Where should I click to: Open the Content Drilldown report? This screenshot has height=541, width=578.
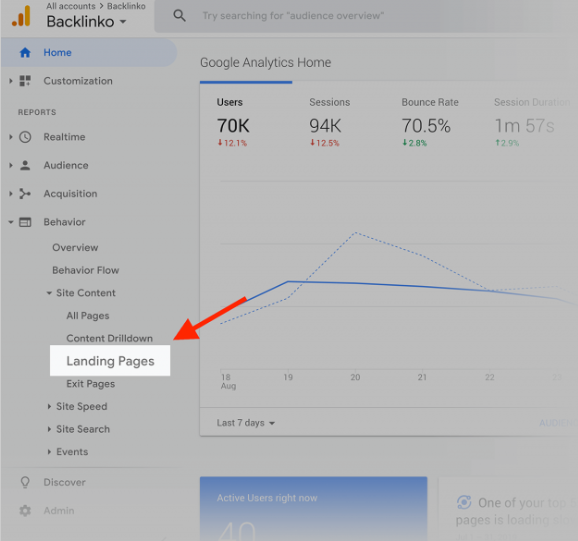click(x=109, y=338)
